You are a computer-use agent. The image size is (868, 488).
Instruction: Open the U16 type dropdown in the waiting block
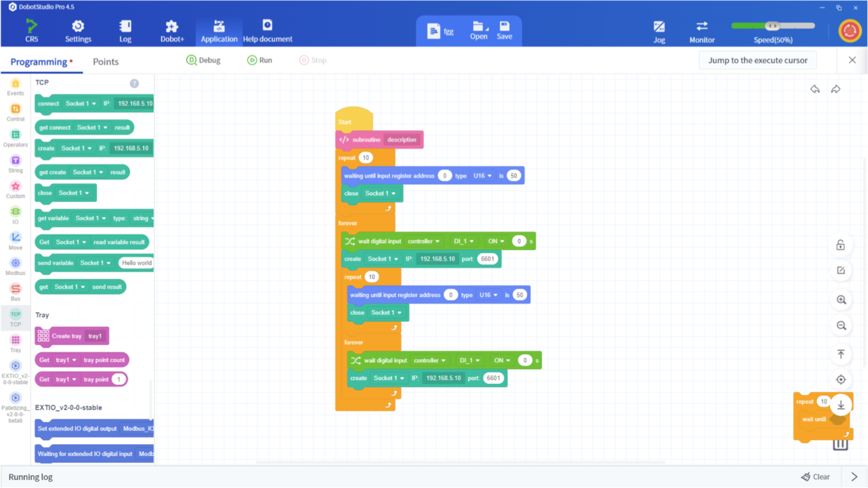[x=483, y=175]
